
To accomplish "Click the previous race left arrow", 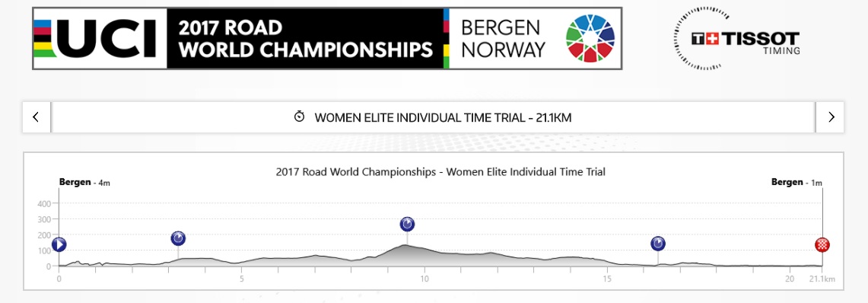I will (36, 117).
